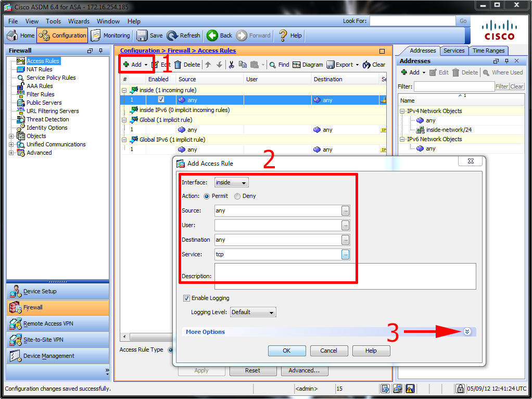Screen dimensions: 532x399
Task: Navigate Back using the green arrow
Action: pyautogui.click(x=219, y=35)
